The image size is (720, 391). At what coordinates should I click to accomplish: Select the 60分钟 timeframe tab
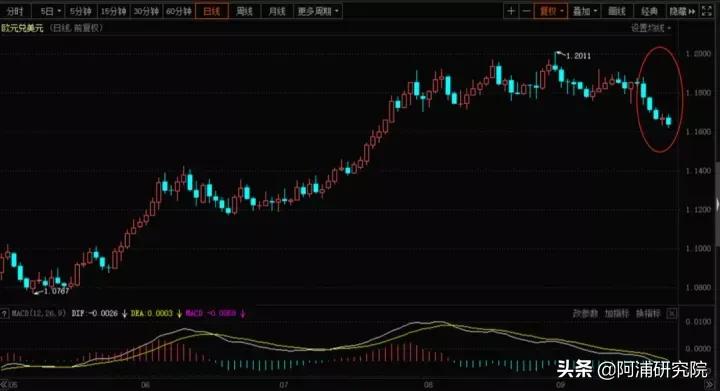(179, 11)
